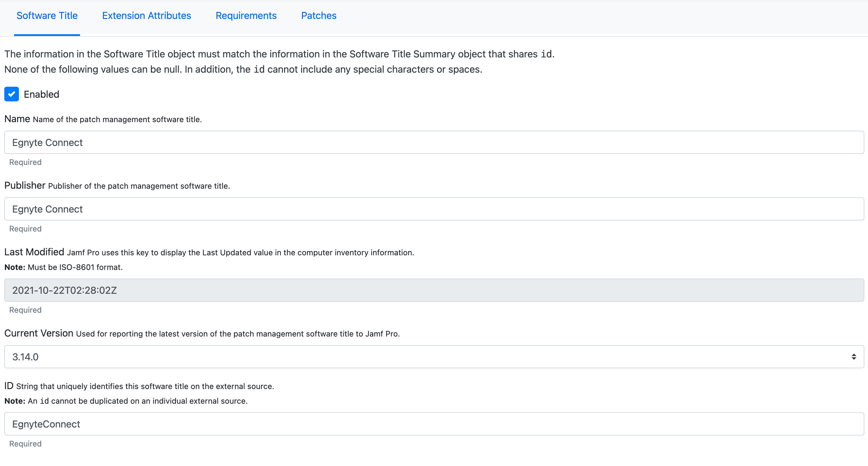Select the 'Enabled' checkbox label text
This screenshot has width=868, height=466.
pyautogui.click(x=42, y=94)
